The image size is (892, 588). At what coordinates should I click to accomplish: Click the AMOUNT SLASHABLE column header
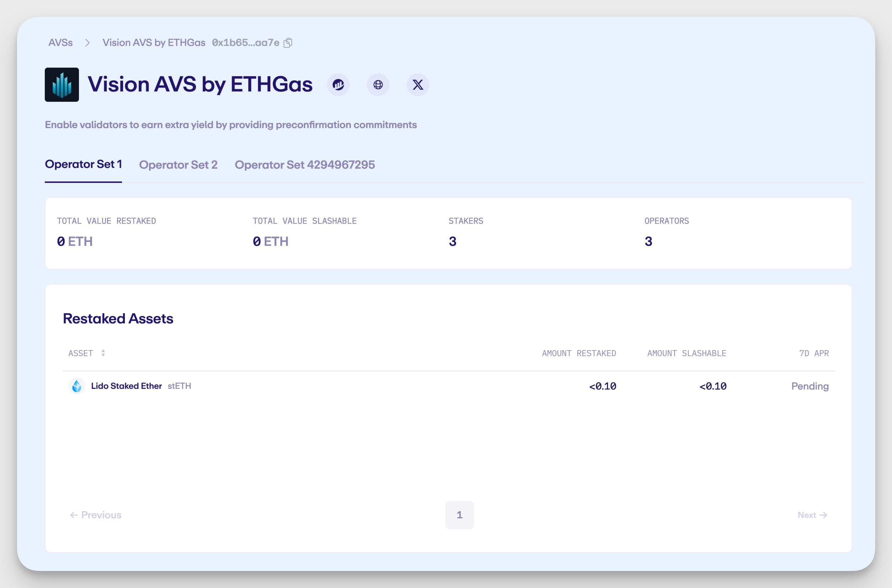[687, 353]
